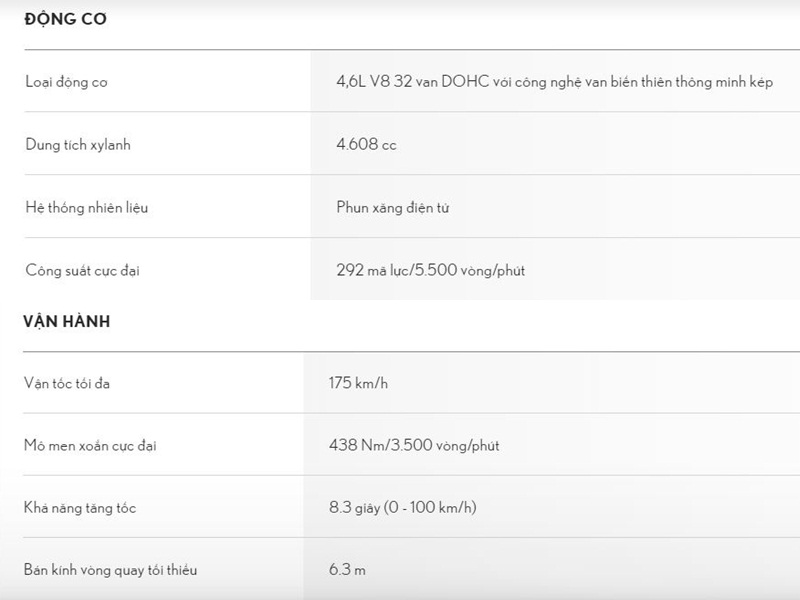Click the ĐỘNG CƠ section heading
Screen dimensions: 800x600
[65, 19]
